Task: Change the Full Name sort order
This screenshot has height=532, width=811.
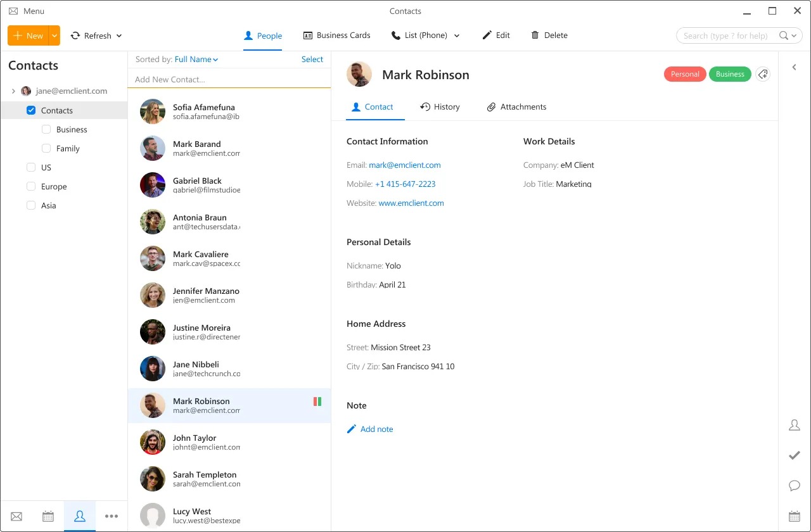Action: [x=196, y=59]
